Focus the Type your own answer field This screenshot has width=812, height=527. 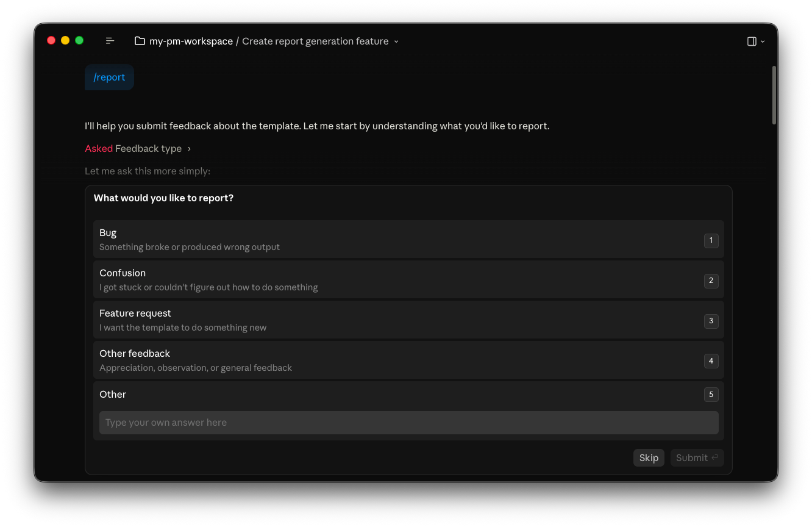(408, 423)
